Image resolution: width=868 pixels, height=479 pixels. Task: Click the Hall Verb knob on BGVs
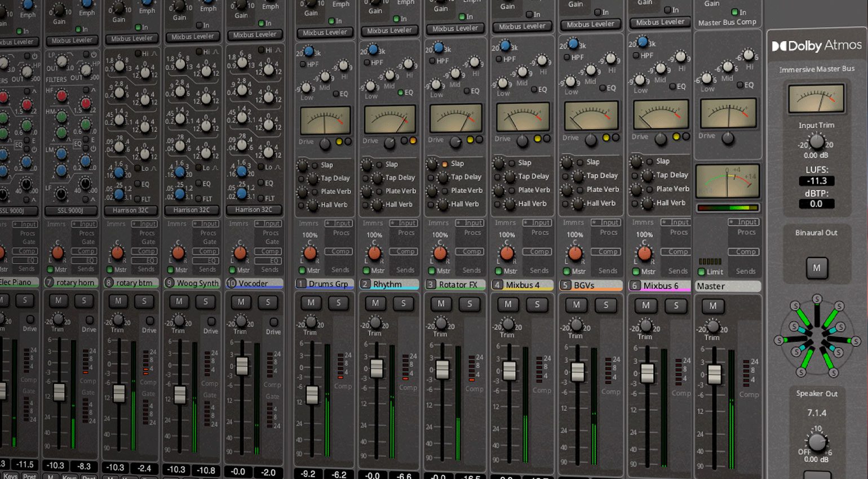coord(578,204)
